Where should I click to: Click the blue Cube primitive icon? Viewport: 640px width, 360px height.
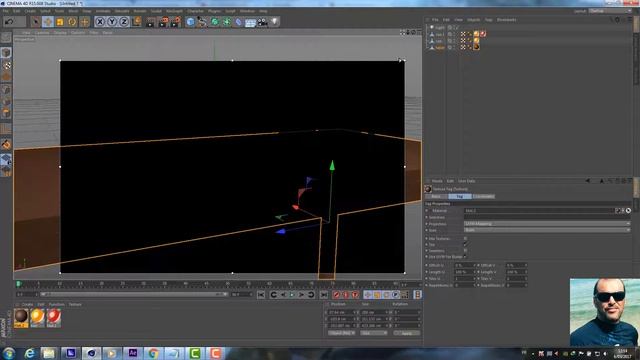click(x=190, y=22)
